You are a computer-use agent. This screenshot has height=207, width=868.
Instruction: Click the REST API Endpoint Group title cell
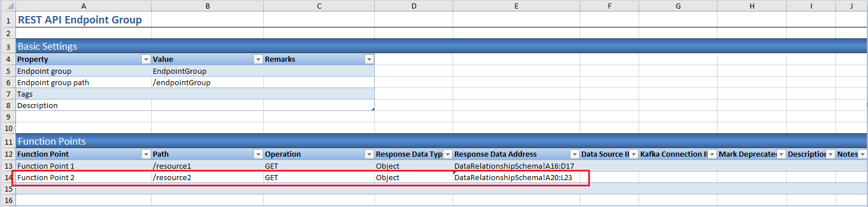point(84,19)
